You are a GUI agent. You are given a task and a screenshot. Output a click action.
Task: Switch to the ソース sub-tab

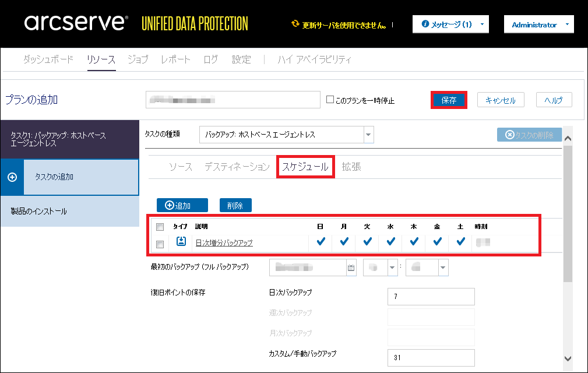pyautogui.click(x=181, y=167)
